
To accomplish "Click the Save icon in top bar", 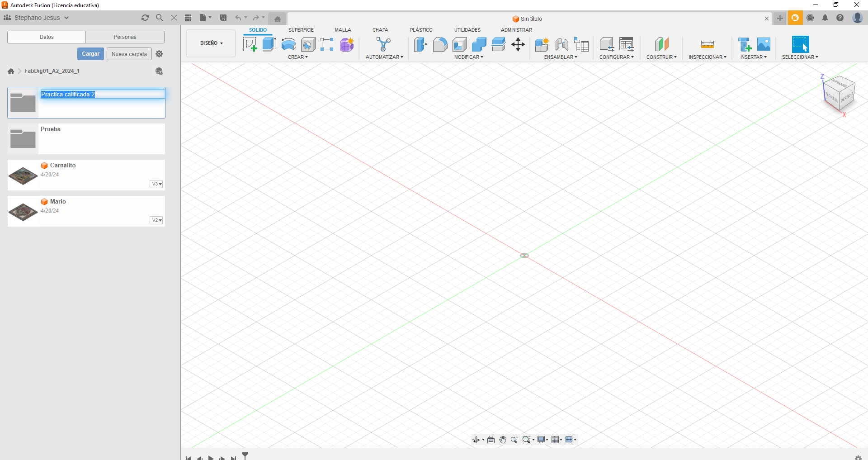I will click(223, 18).
